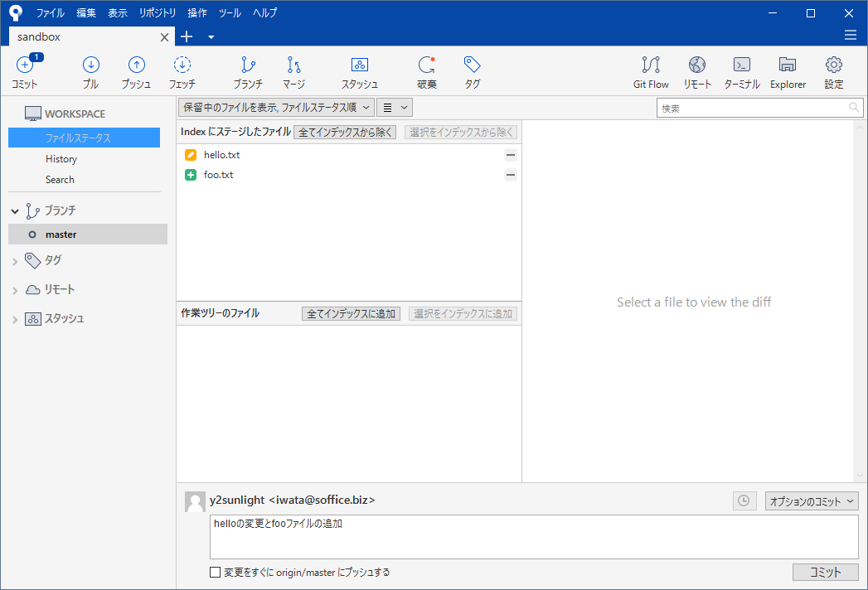Image resolution: width=868 pixels, height=590 pixels.
Task: Open the Terminal (ターミナル) icon
Action: click(742, 65)
